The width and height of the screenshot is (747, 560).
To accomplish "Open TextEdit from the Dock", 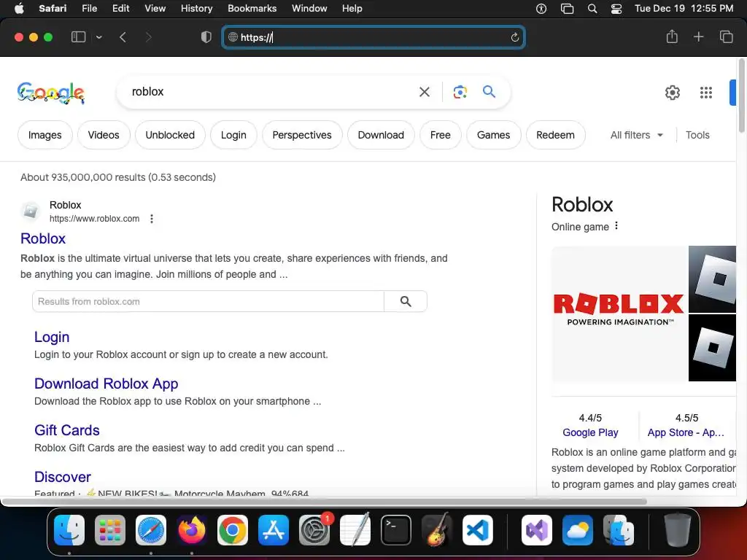I will click(355, 529).
